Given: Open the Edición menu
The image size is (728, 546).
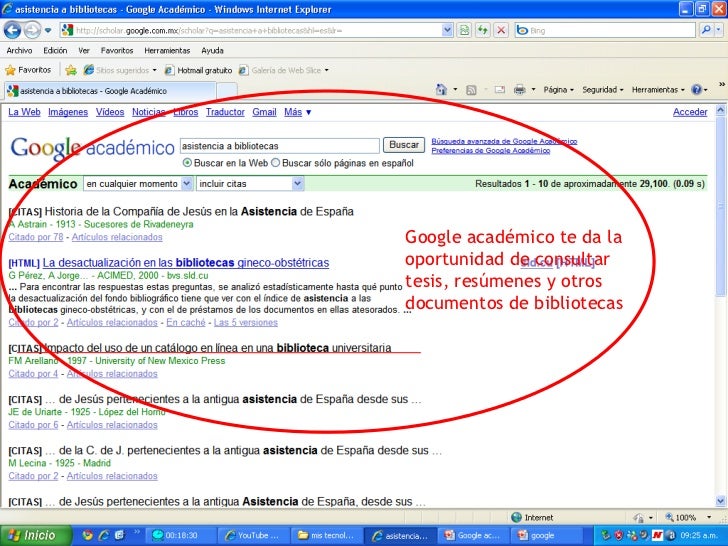Looking at the screenshot, I should pos(55,51).
